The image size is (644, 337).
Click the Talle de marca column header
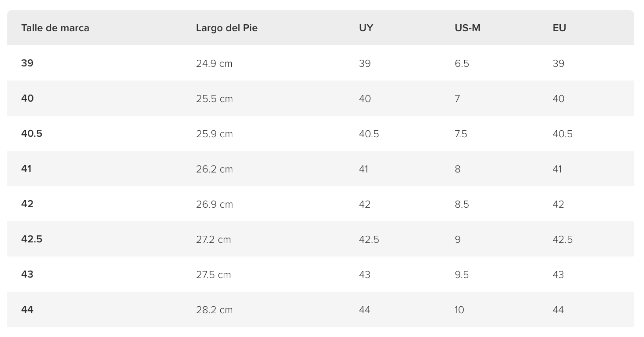point(55,28)
